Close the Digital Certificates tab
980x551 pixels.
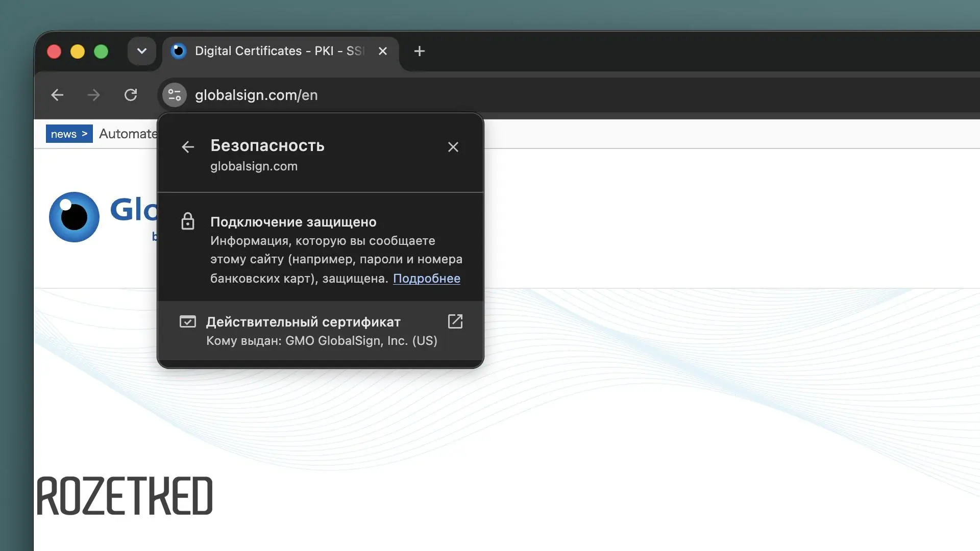click(383, 51)
